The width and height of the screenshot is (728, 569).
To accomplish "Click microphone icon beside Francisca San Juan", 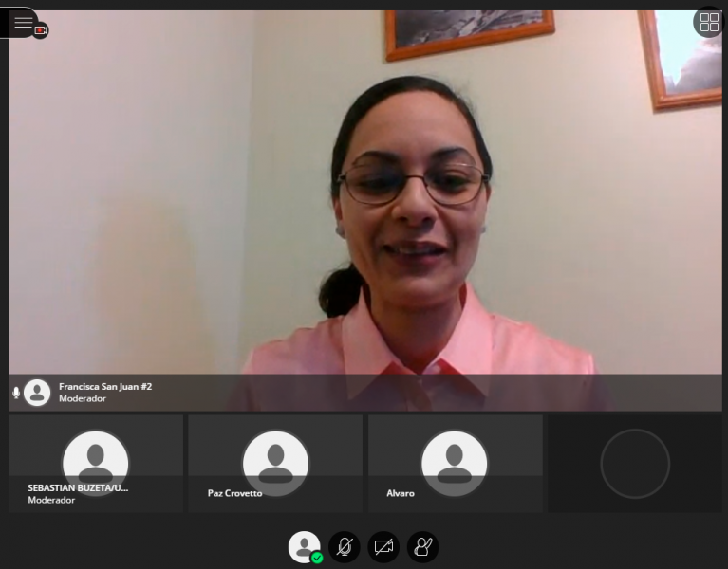I will tap(16, 393).
